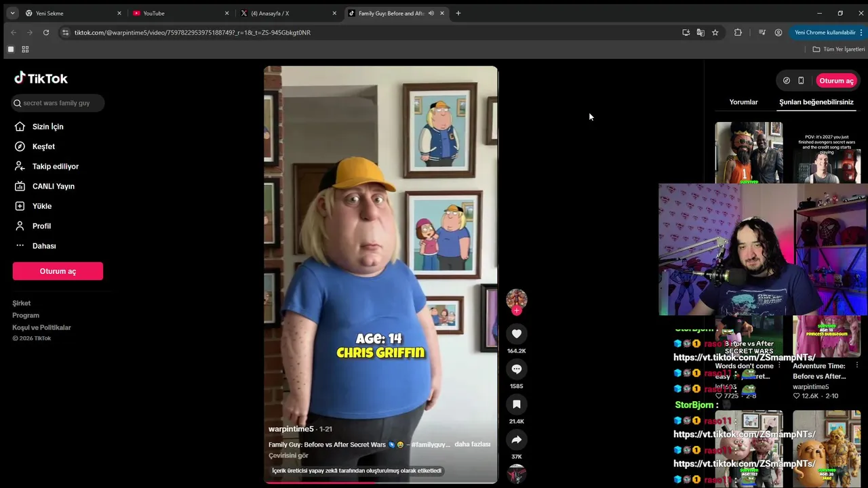Bookmark page with the star icon
Screen dimensions: 868x488
[x=715, y=33]
